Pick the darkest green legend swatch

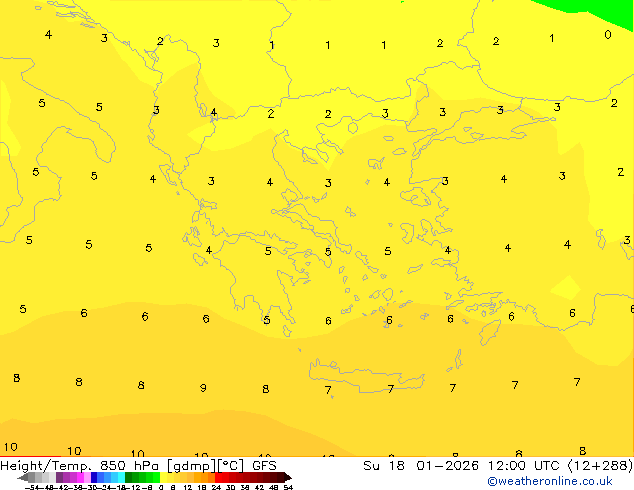[129, 477]
